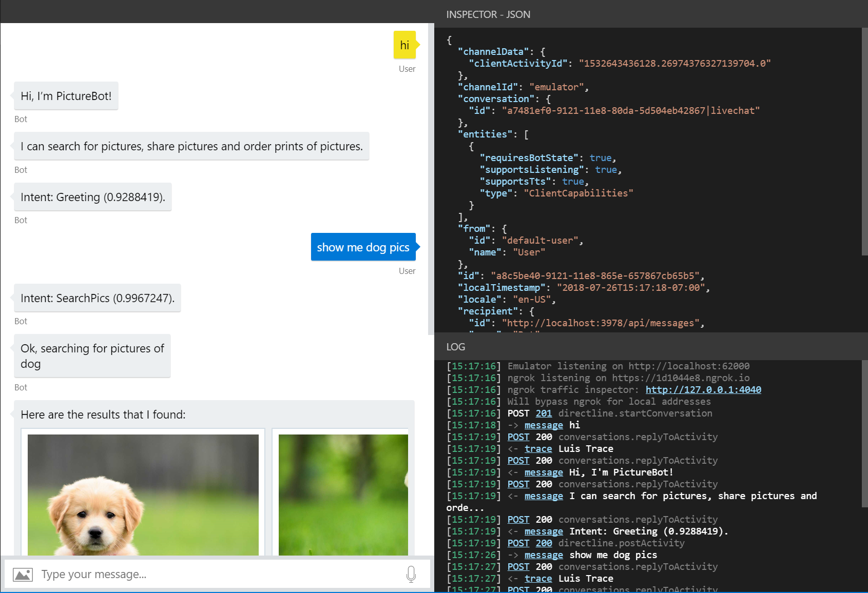Click 'Will bypass ngrok for local addresses' log line
The image size is (868, 593).
pyautogui.click(x=609, y=402)
